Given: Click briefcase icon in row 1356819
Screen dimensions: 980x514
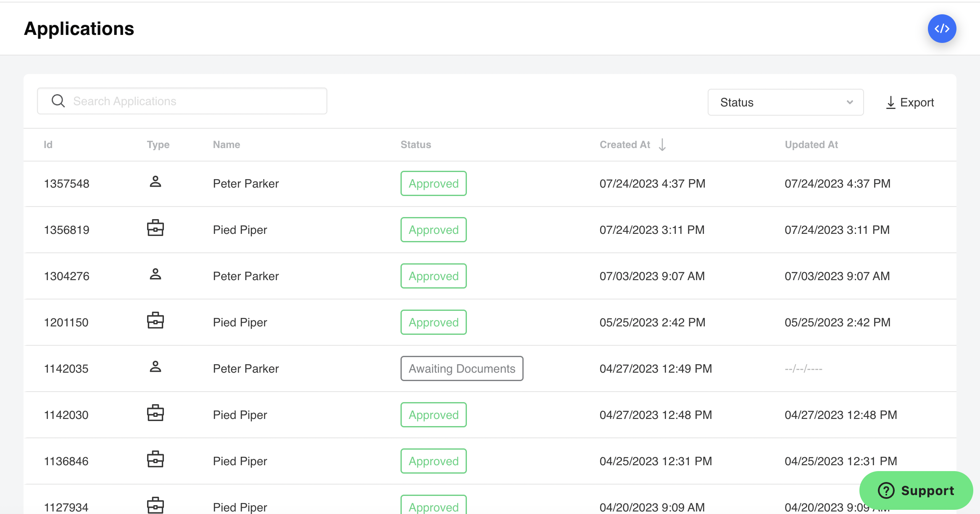Looking at the screenshot, I should 155,228.
